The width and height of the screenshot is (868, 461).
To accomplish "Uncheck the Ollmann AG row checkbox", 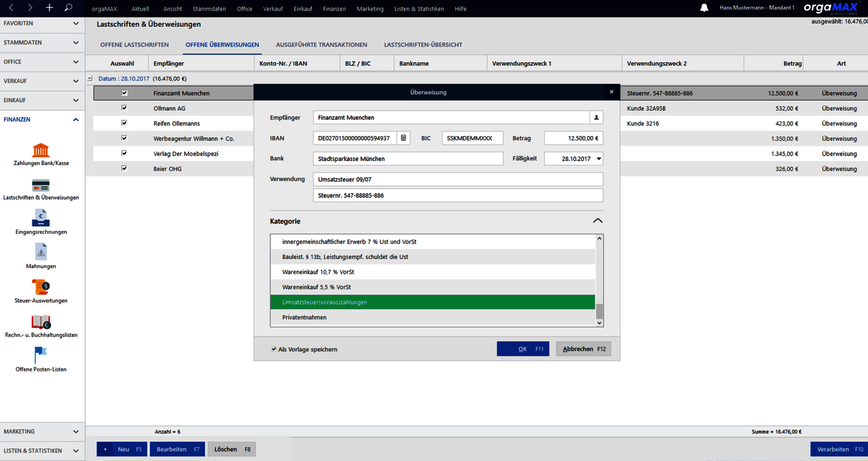I will (124, 108).
